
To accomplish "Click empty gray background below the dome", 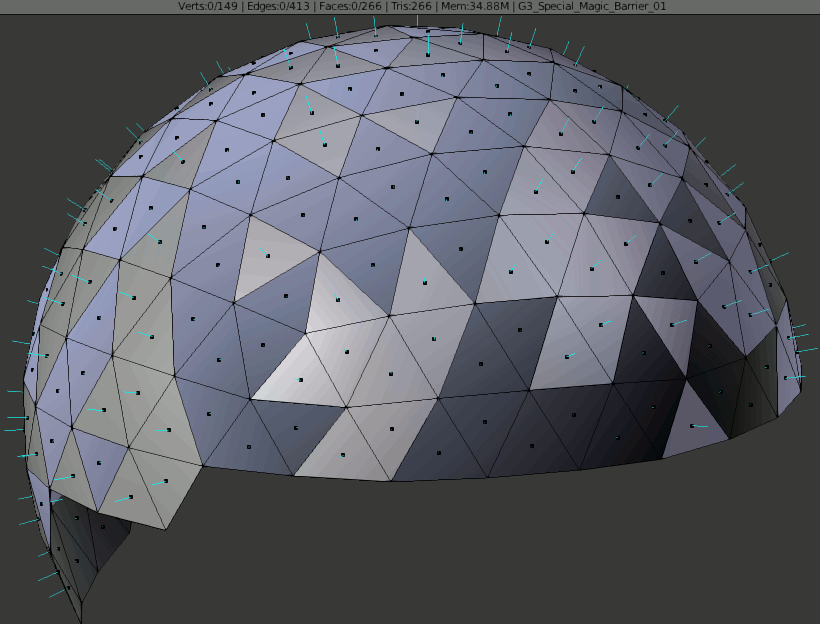I will [450, 560].
